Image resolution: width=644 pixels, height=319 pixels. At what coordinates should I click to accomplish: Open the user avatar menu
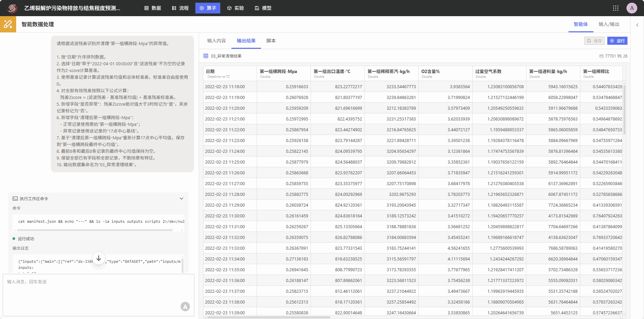[632, 8]
